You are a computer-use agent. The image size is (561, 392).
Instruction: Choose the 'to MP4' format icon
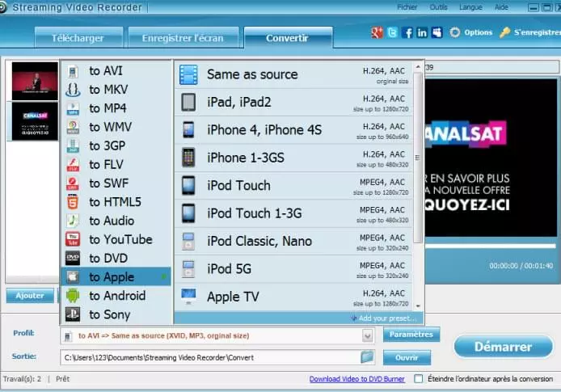click(73, 109)
